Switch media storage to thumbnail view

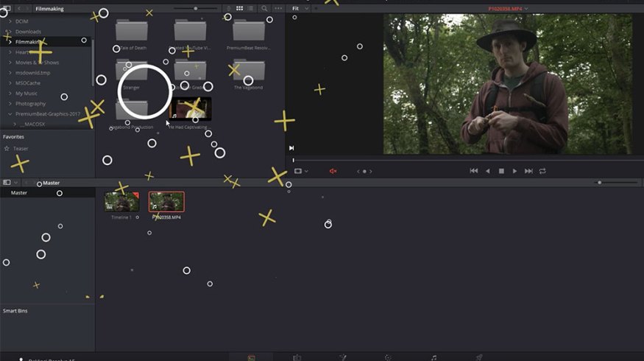[x=239, y=9]
